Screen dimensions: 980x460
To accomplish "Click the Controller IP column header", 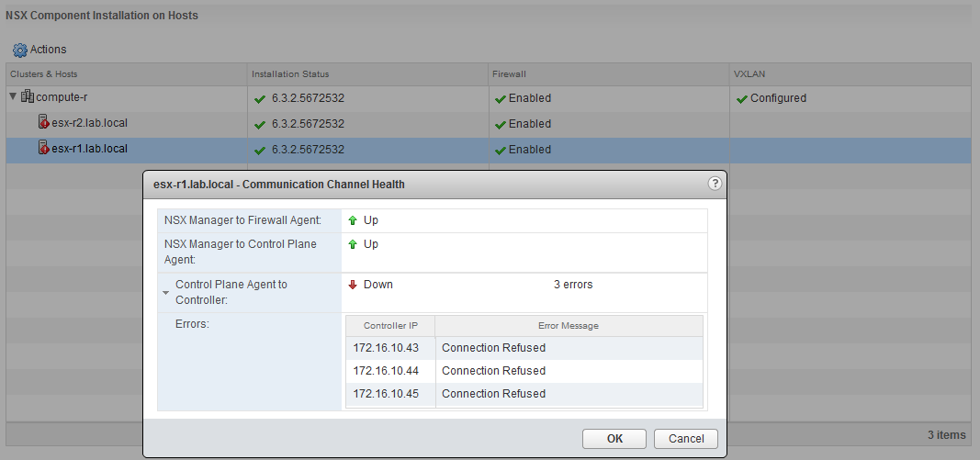I will coord(389,326).
